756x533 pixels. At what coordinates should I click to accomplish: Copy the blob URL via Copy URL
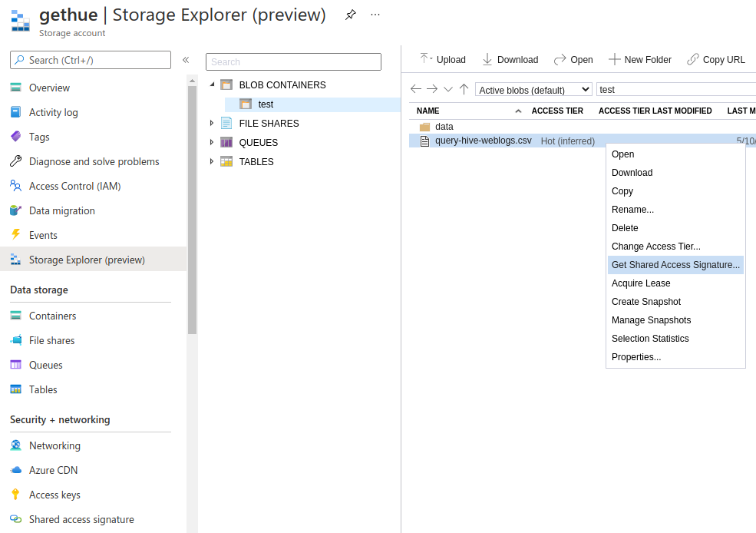click(x=716, y=59)
